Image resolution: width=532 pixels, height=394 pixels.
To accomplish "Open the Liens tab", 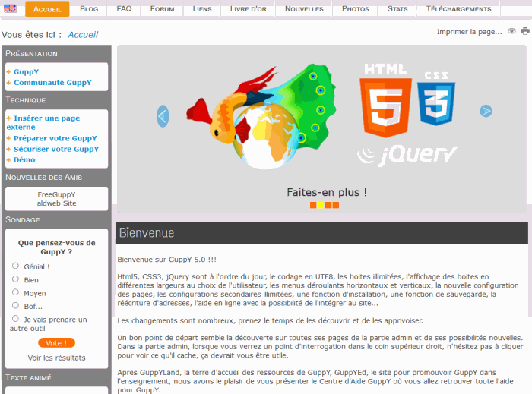I will pos(202,9).
